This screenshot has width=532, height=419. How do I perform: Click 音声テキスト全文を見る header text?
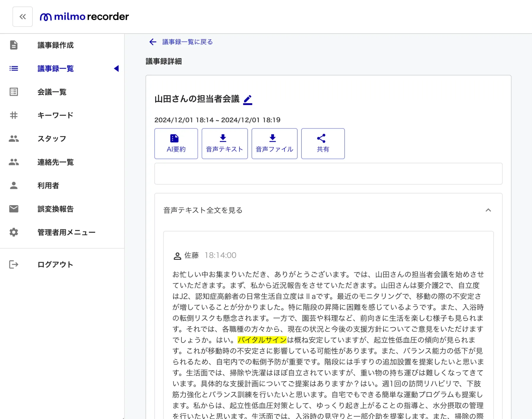point(203,210)
